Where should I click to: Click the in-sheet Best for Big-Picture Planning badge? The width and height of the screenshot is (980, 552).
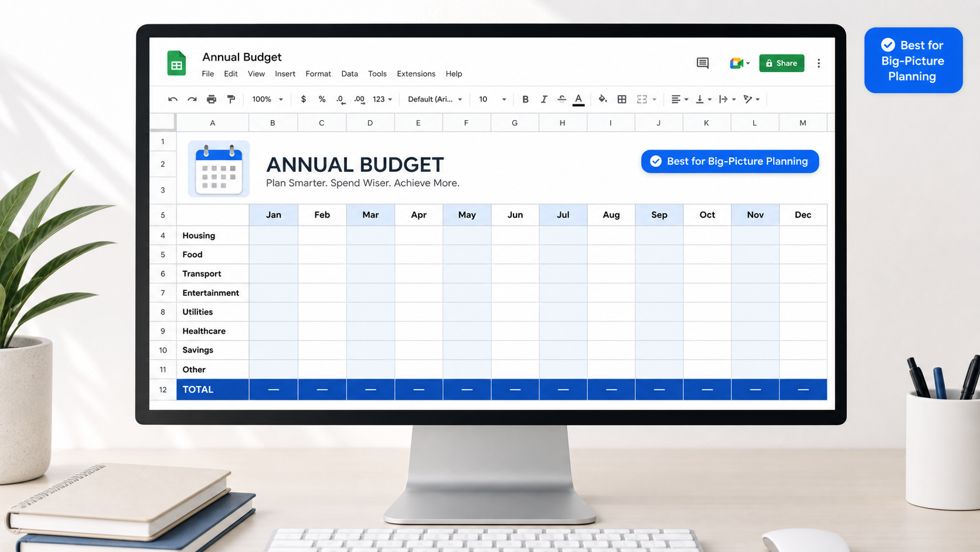click(730, 161)
